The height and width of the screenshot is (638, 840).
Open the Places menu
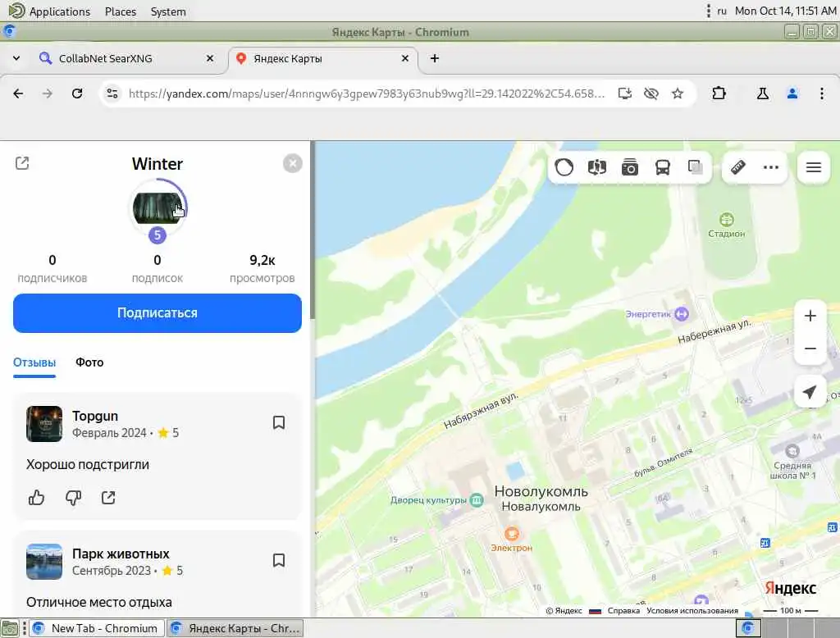click(x=121, y=11)
